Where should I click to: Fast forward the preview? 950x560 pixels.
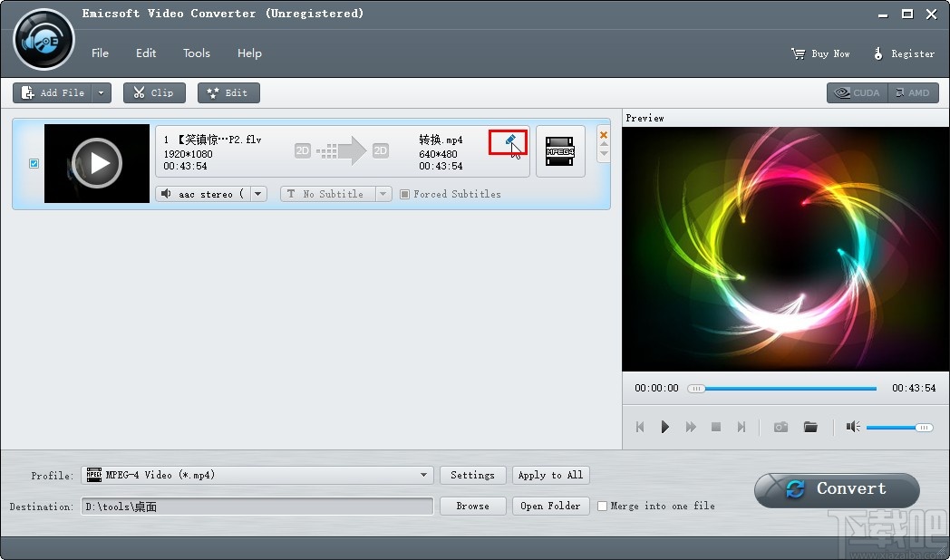pyautogui.click(x=691, y=427)
